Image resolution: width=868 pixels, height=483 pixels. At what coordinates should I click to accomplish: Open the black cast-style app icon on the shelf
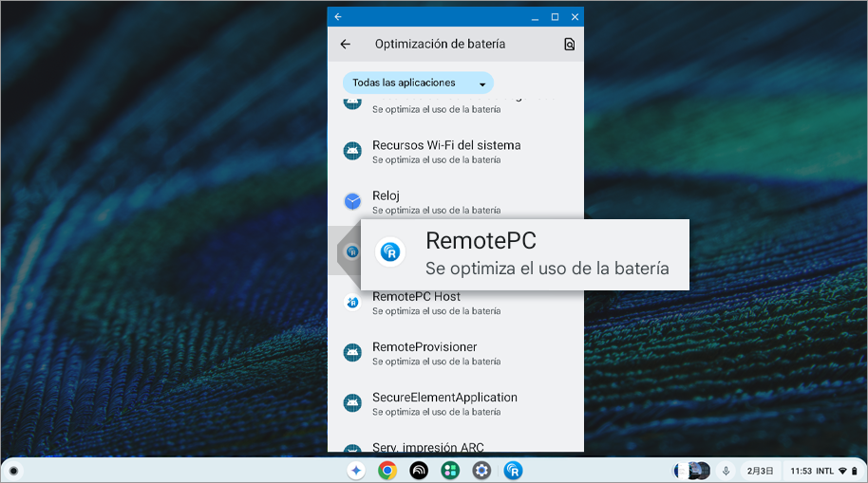click(419, 471)
